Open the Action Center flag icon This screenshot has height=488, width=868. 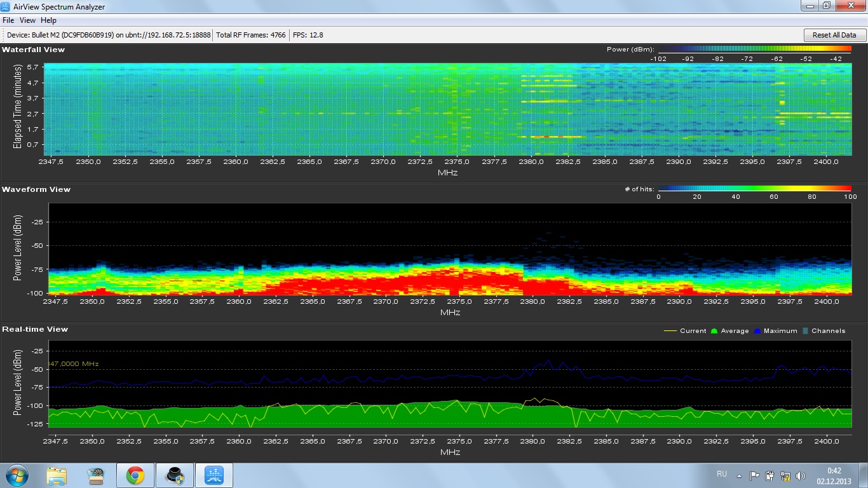755,475
